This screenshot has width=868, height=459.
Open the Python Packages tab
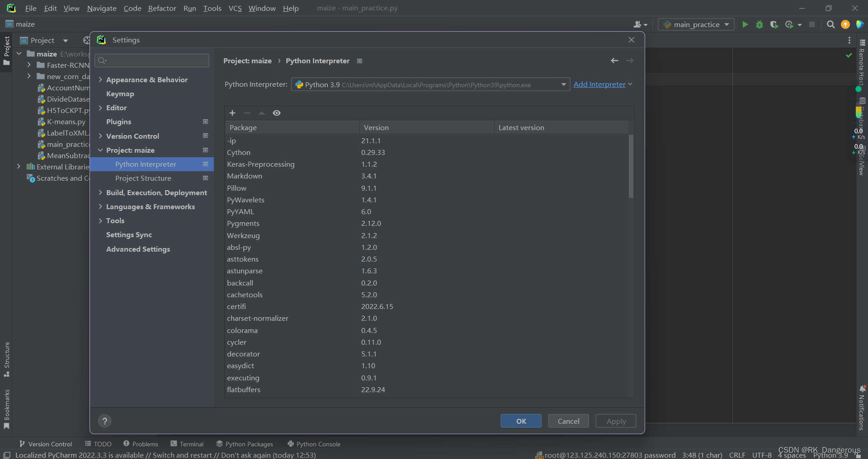pyautogui.click(x=245, y=444)
